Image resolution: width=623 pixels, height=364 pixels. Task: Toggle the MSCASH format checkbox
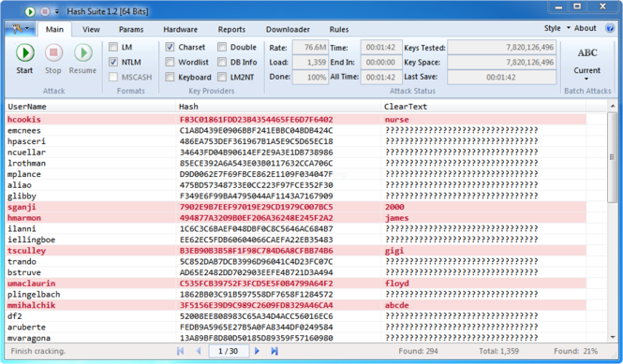click(113, 77)
